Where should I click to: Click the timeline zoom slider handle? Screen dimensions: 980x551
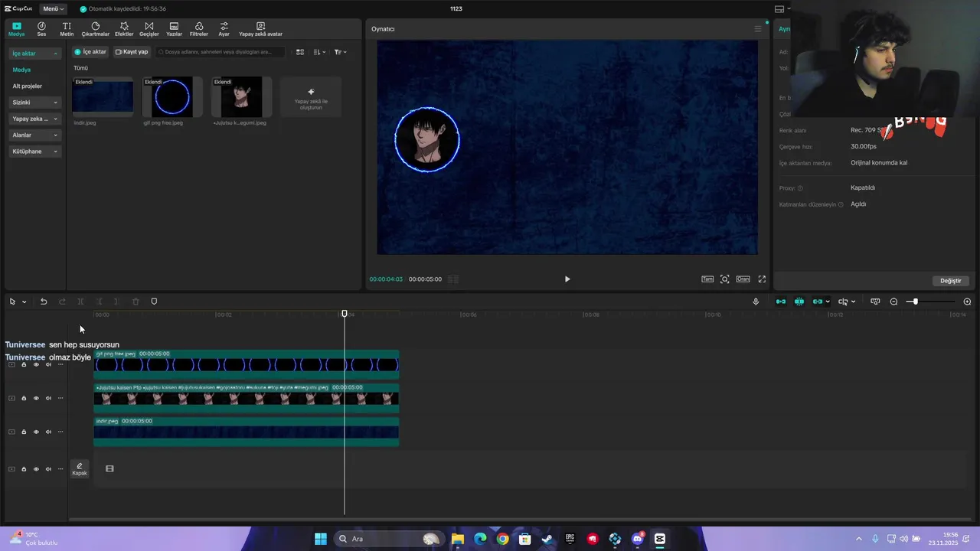(x=914, y=302)
